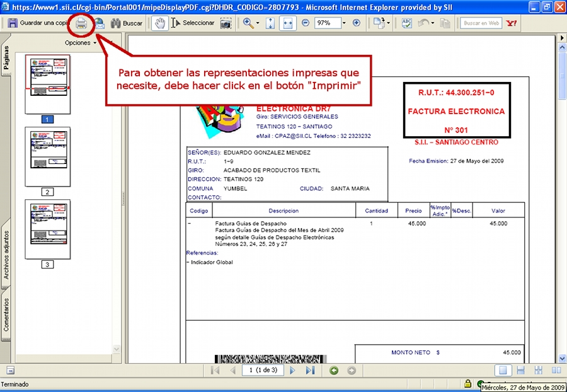This screenshot has width=567, height=392.
Task: Select page 3 thumbnail
Action: [x=48, y=229]
